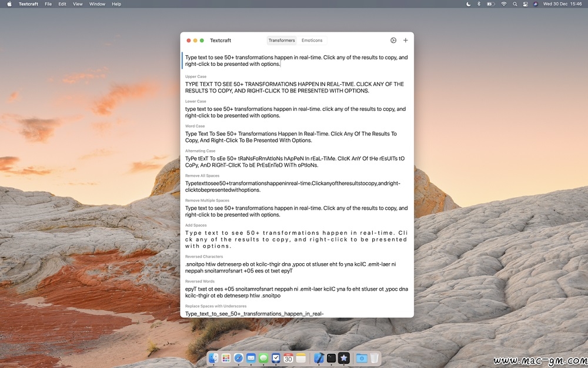Image resolution: width=588 pixels, height=368 pixels.
Task: Click the 'Alternating Case' section label
Action: point(200,151)
